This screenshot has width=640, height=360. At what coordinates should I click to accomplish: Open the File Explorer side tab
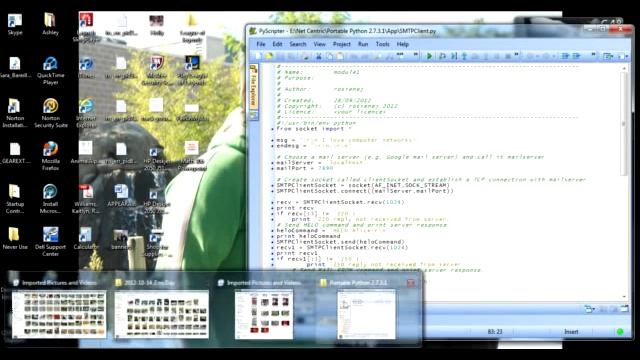coord(253,87)
